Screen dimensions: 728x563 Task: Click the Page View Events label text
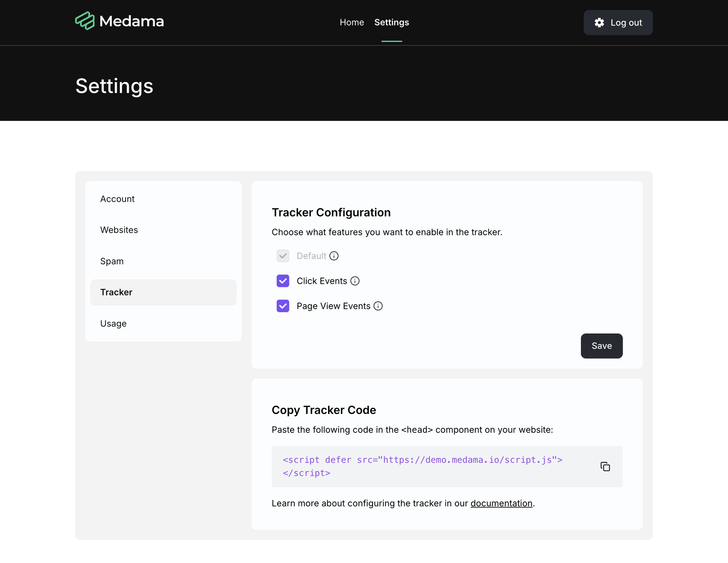[x=333, y=306]
